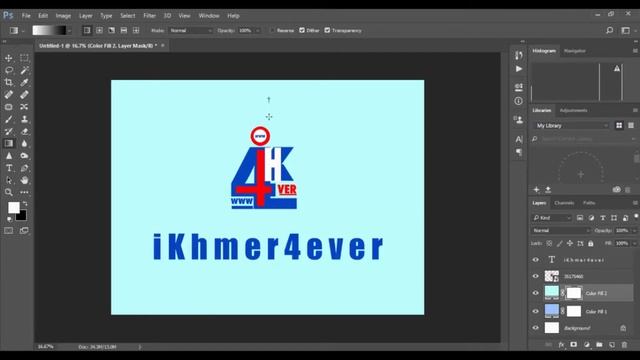Toggle the Reverse checkbox
This screenshot has width=640, height=360.
(272, 30)
